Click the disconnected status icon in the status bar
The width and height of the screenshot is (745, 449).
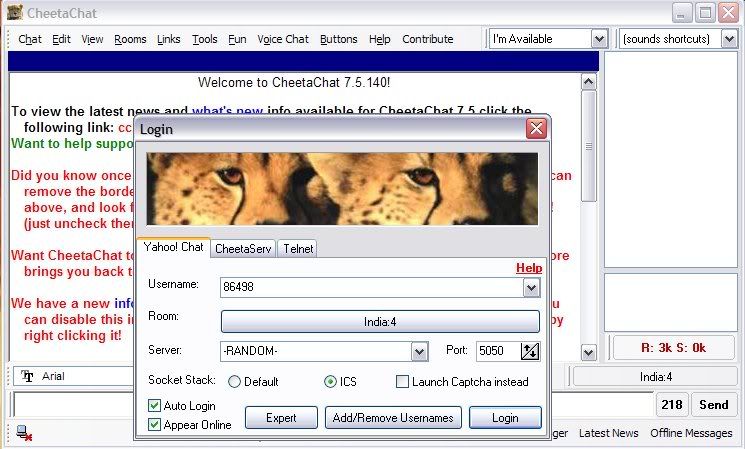point(22,433)
